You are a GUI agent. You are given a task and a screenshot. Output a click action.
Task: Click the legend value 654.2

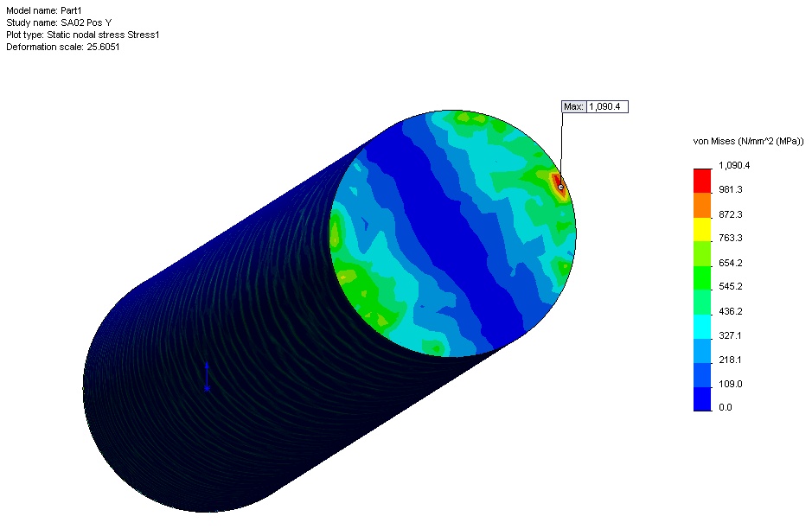pos(730,263)
